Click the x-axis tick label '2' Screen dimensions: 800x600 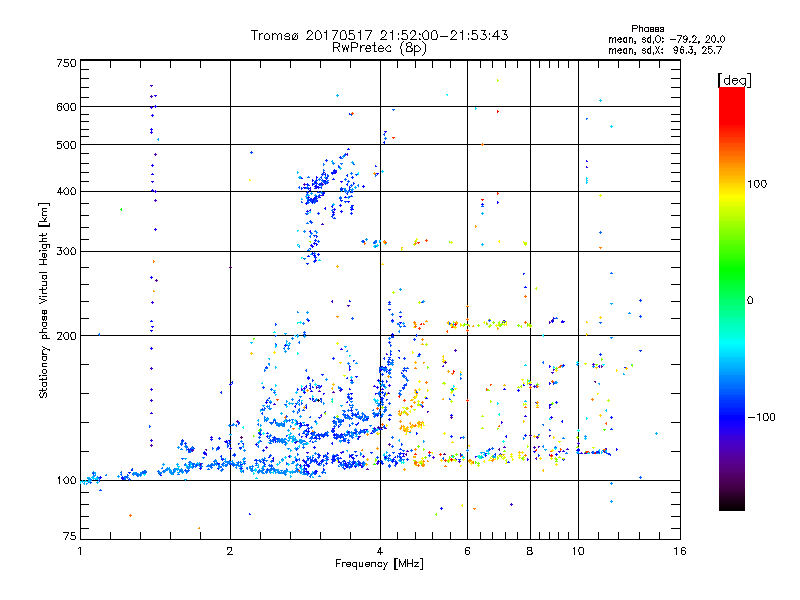coord(230,551)
